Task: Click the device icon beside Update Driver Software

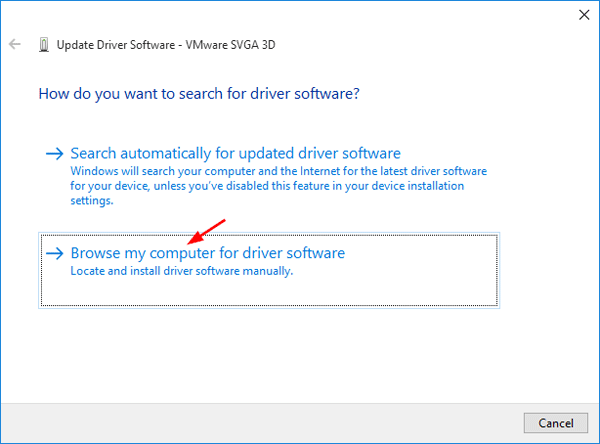Action: [42, 45]
